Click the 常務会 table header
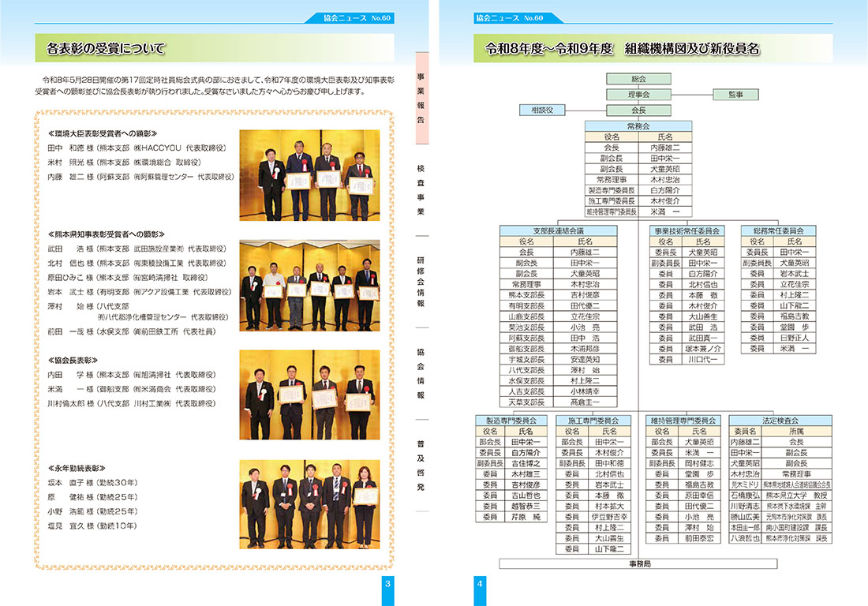The image size is (868, 606). [638, 126]
